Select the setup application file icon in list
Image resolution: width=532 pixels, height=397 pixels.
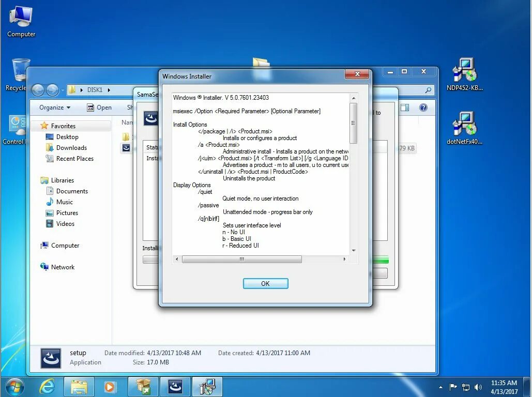click(126, 148)
